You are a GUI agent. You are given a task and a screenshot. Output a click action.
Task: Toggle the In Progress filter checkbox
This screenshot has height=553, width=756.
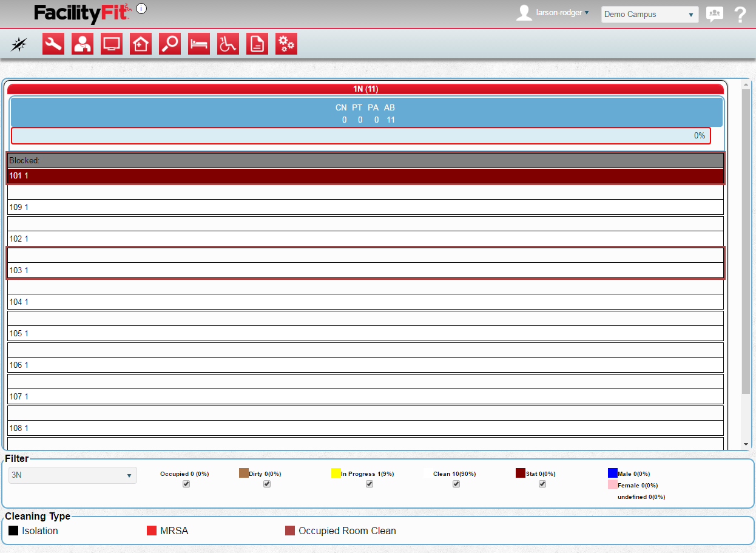point(370,484)
